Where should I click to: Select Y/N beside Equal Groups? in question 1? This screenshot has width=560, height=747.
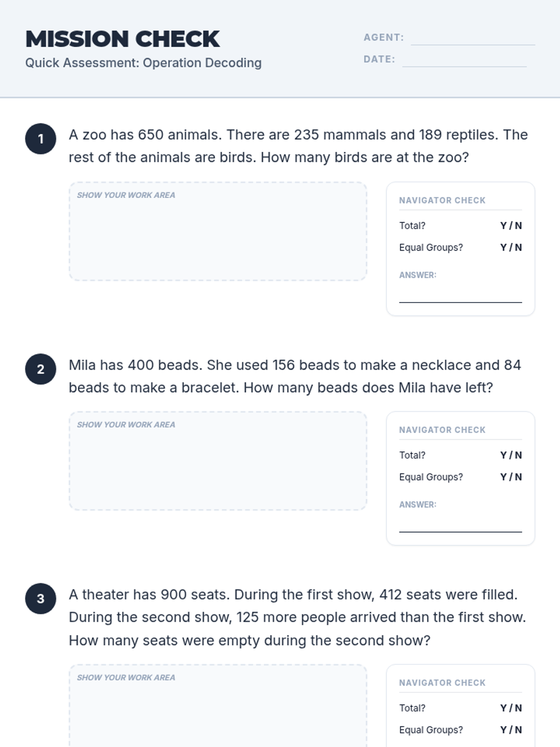(511, 247)
